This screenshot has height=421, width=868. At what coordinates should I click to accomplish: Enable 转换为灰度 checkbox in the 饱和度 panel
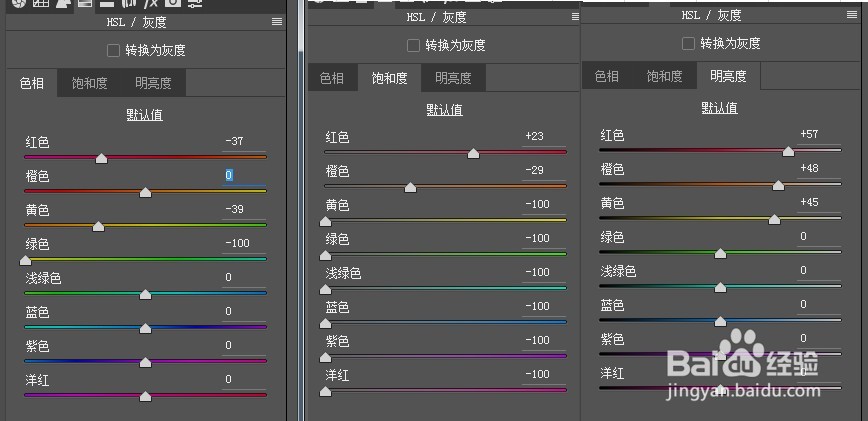click(x=414, y=45)
